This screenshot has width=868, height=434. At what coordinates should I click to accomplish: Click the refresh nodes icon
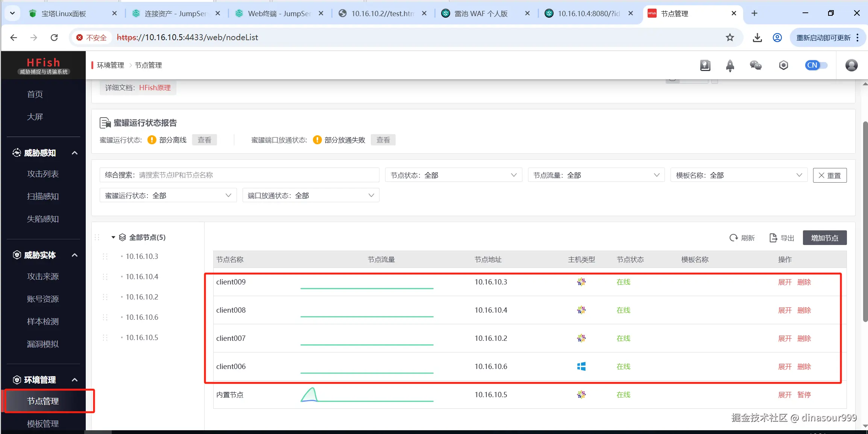click(733, 238)
